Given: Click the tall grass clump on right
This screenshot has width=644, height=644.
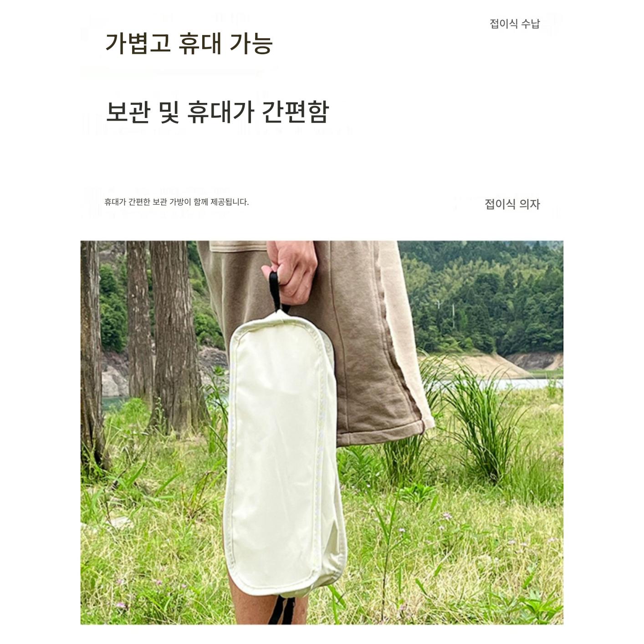Looking at the screenshot, I should tap(483, 419).
